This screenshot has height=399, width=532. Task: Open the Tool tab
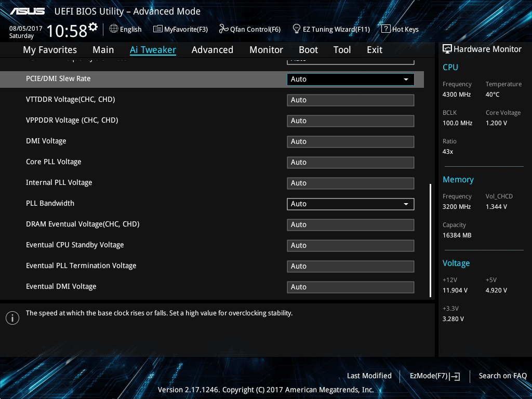pyautogui.click(x=342, y=50)
